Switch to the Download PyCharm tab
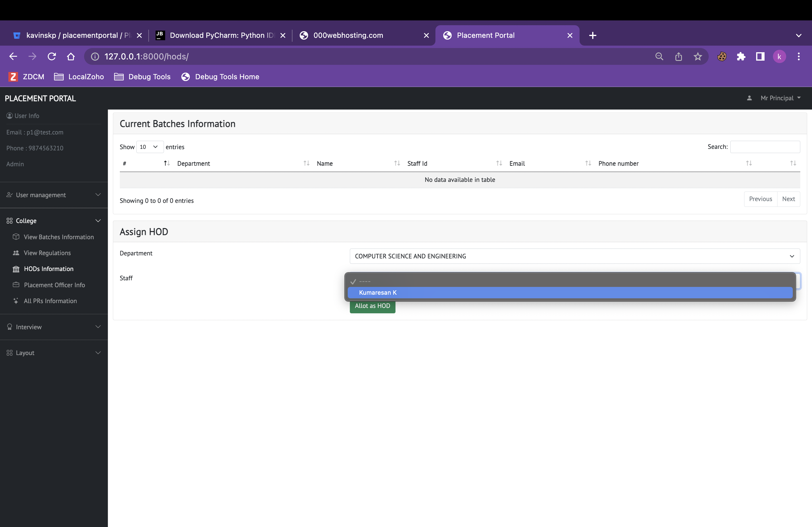 click(x=220, y=35)
